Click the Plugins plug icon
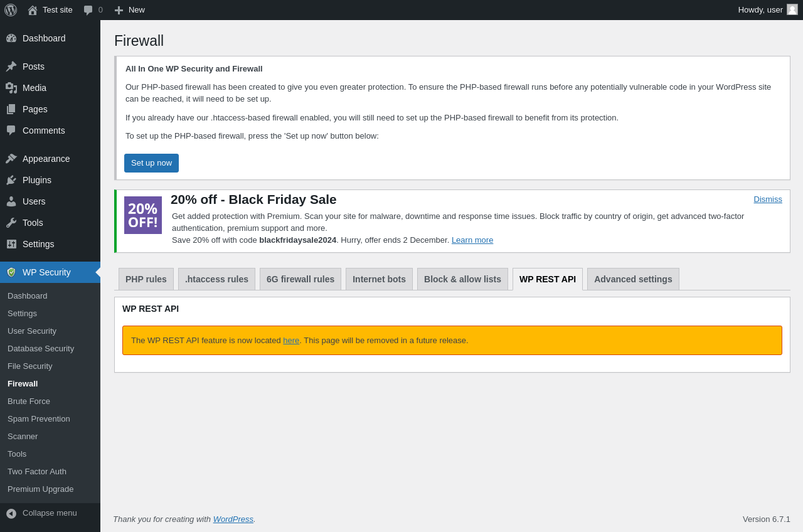 pyautogui.click(x=11, y=180)
